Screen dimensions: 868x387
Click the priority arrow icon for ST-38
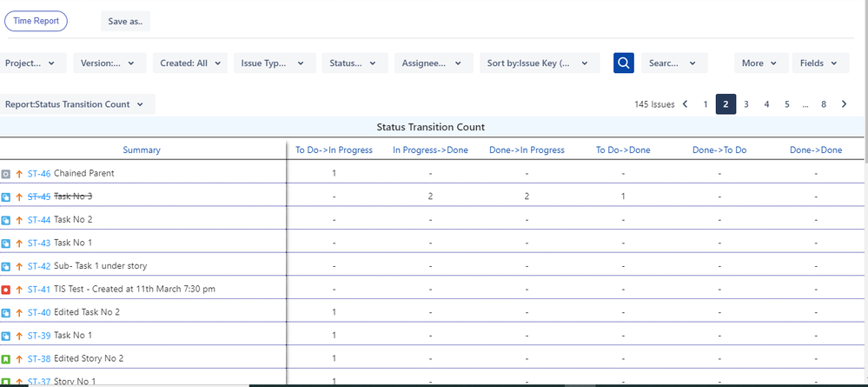[x=19, y=359]
